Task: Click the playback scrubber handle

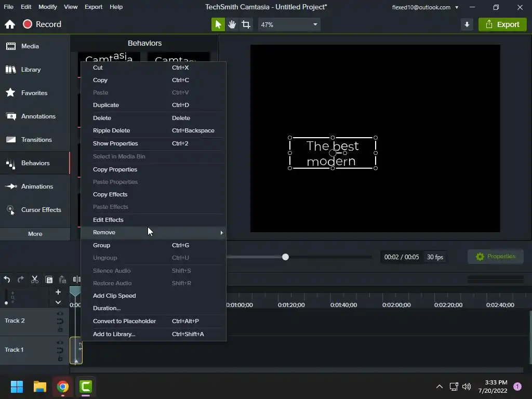Action: pyautogui.click(x=285, y=257)
